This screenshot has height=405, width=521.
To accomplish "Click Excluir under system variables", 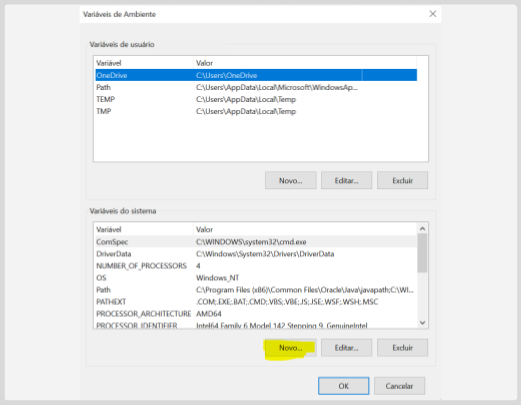I will [x=402, y=348].
